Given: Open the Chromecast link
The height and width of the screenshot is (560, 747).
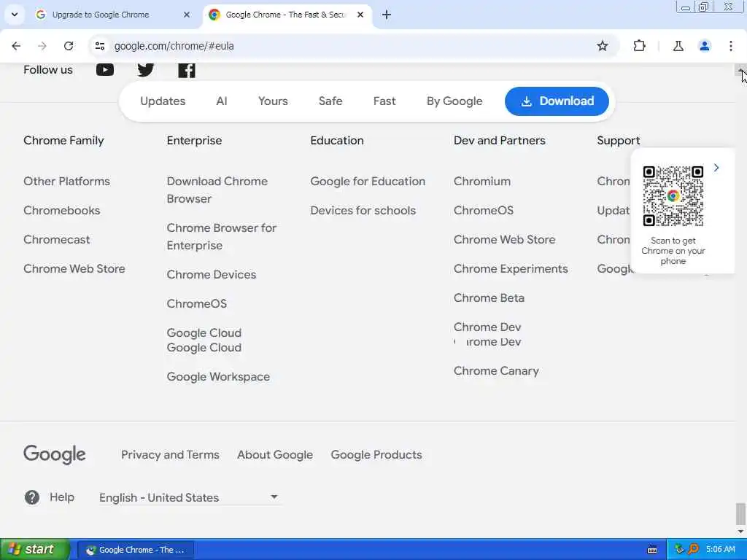Looking at the screenshot, I should point(57,239).
